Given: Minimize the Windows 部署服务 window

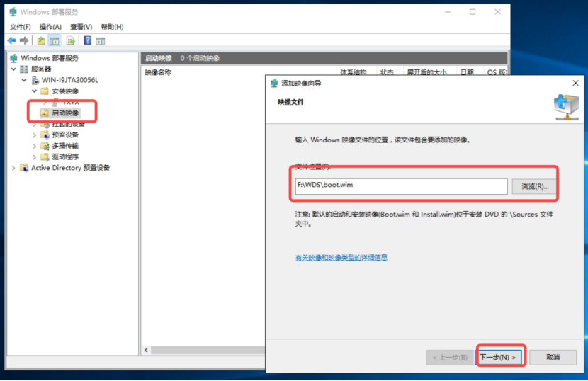Looking at the screenshot, I should [448, 12].
